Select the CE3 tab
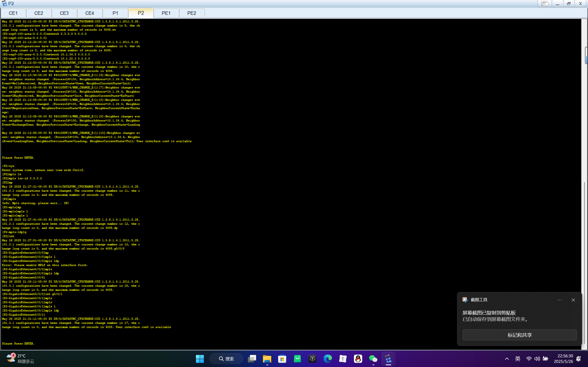 pos(64,13)
